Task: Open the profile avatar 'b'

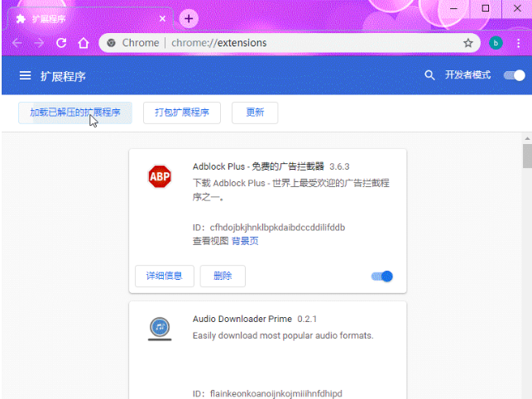Action: click(x=496, y=43)
